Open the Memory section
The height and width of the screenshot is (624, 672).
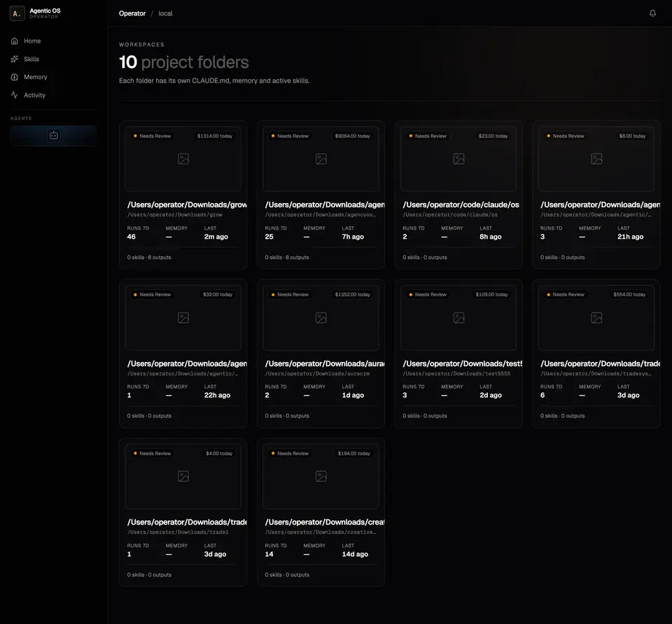click(x=36, y=77)
